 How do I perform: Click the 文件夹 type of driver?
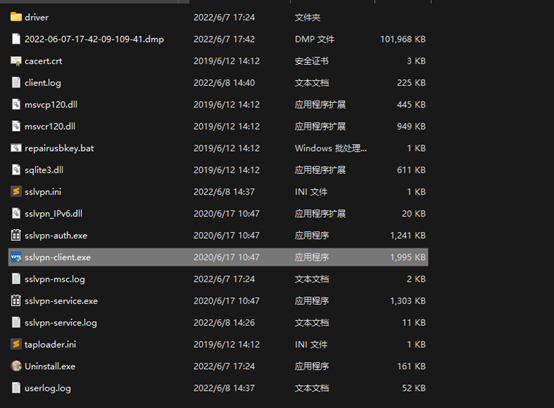[307, 17]
